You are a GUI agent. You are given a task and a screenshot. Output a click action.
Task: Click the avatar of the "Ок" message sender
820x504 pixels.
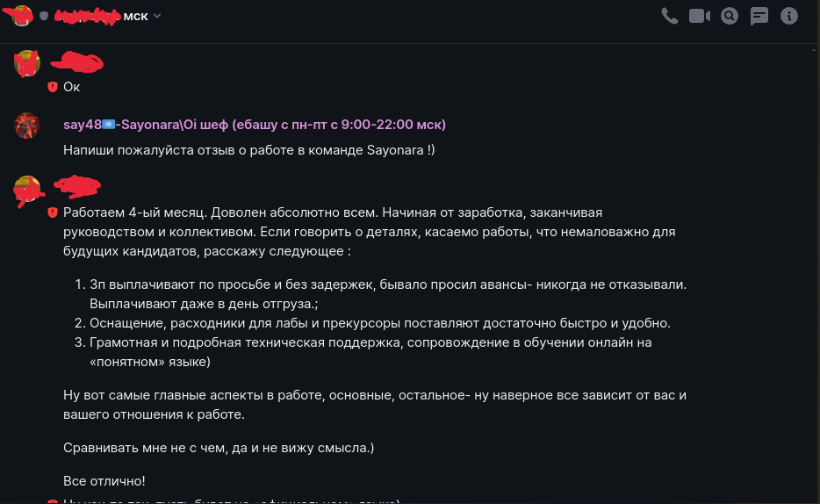click(27, 63)
